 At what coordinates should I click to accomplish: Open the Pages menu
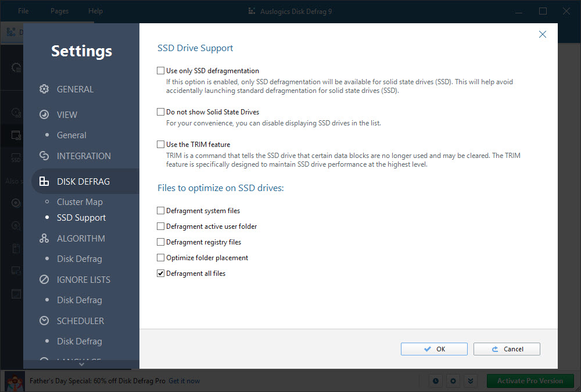(x=59, y=11)
